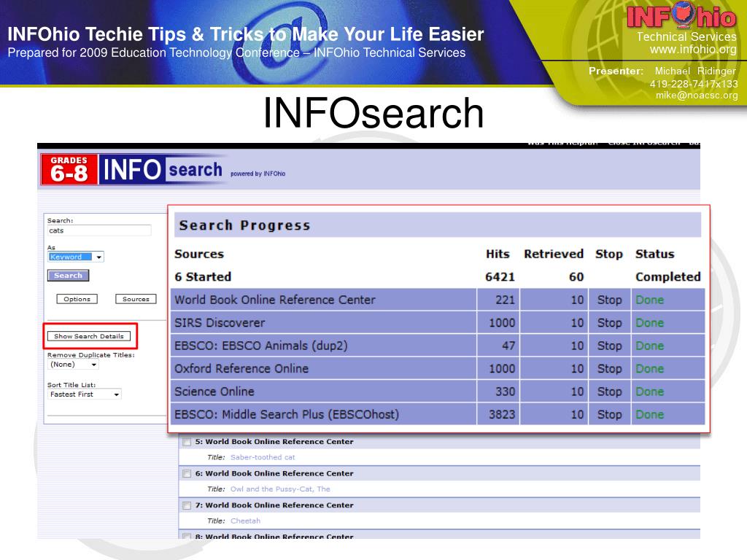Check the box for result 6 World Book
Screen dimensions: 747x560
click(x=187, y=474)
